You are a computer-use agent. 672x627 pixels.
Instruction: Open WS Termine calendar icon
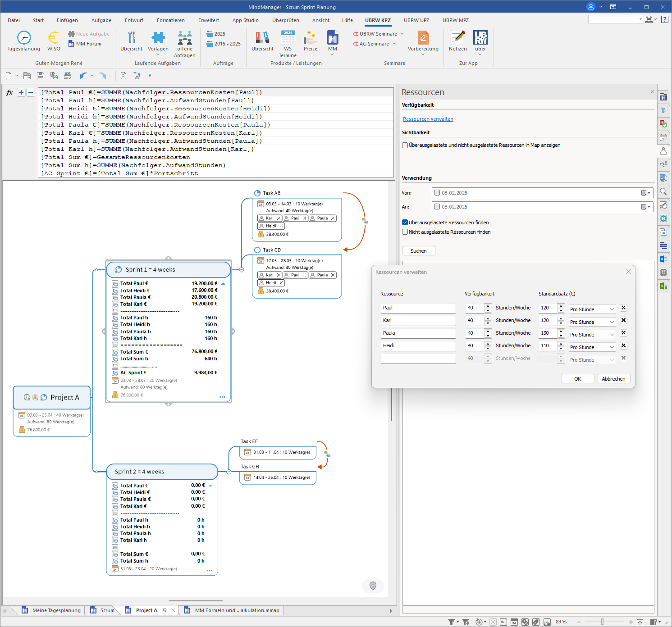[288, 37]
